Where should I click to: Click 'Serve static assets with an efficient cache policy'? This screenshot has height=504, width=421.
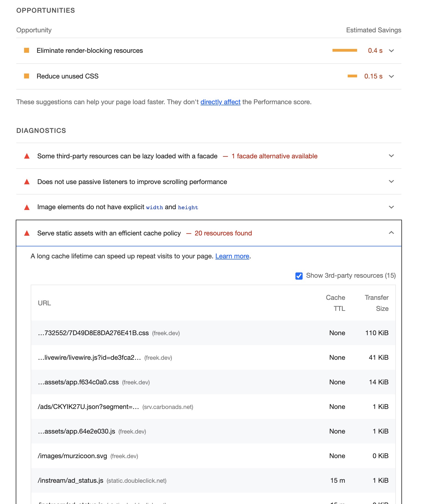tap(109, 233)
